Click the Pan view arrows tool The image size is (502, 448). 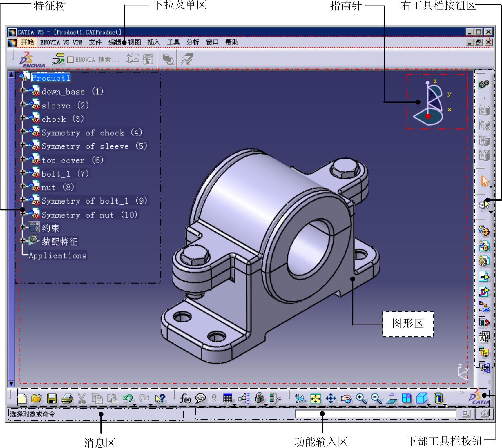click(x=331, y=398)
